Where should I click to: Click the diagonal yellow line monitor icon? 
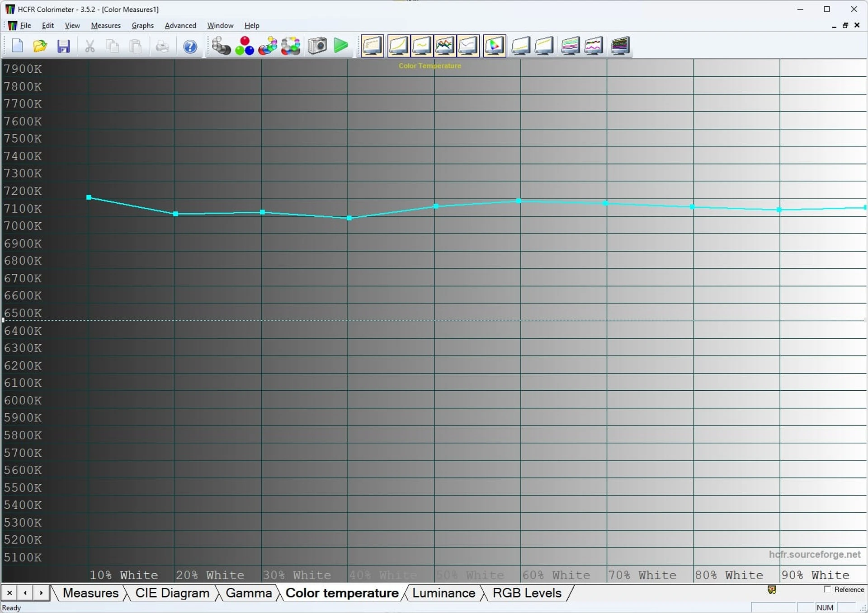pyautogui.click(x=544, y=46)
